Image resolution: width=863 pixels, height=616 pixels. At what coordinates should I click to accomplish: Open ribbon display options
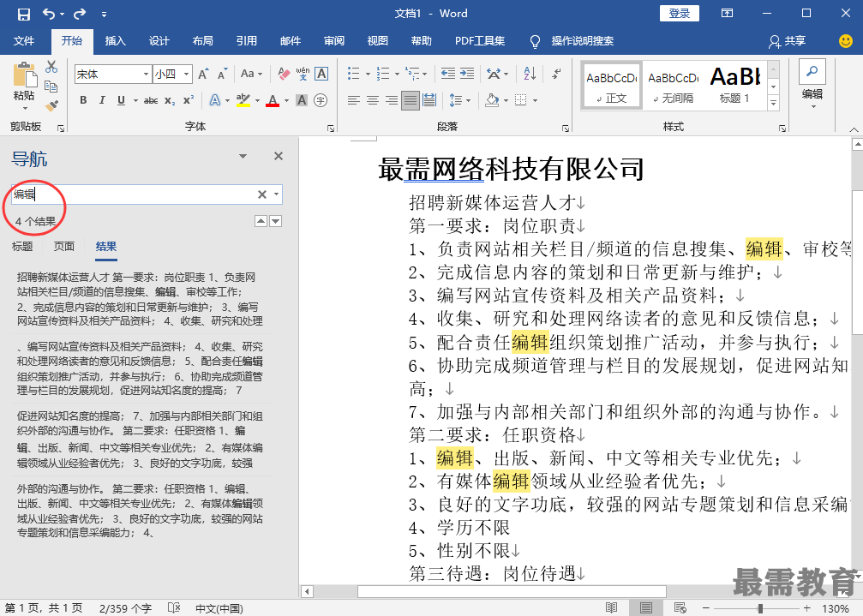coord(727,13)
